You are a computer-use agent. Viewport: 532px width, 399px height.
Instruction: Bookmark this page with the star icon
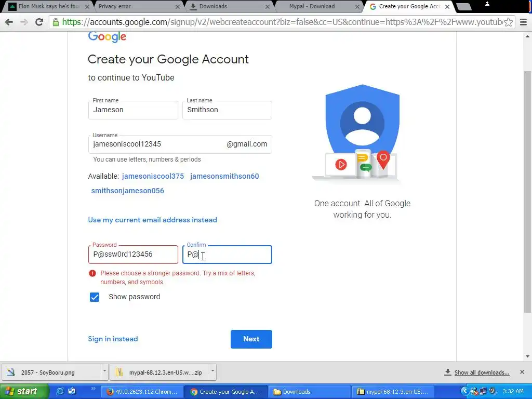(x=508, y=22)
